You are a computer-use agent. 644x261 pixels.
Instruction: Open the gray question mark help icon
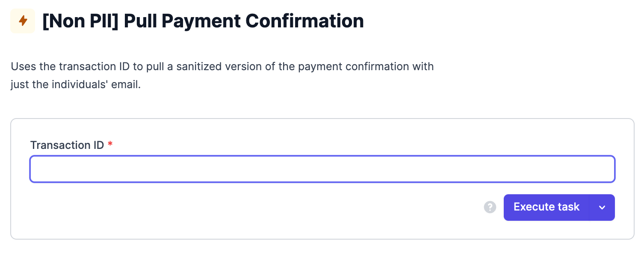click(x=490, y=208)
